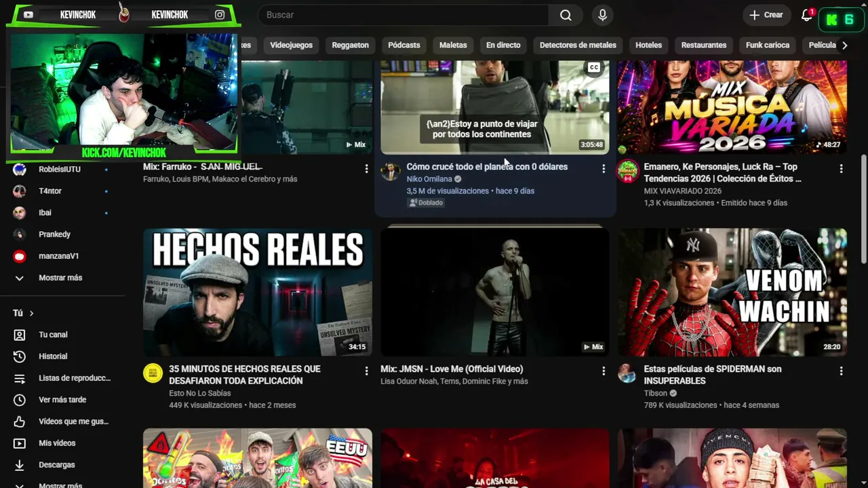Open video title Cómo crucé todo el planeta
The image size is (868, 488).
click(x=487, y=167)
